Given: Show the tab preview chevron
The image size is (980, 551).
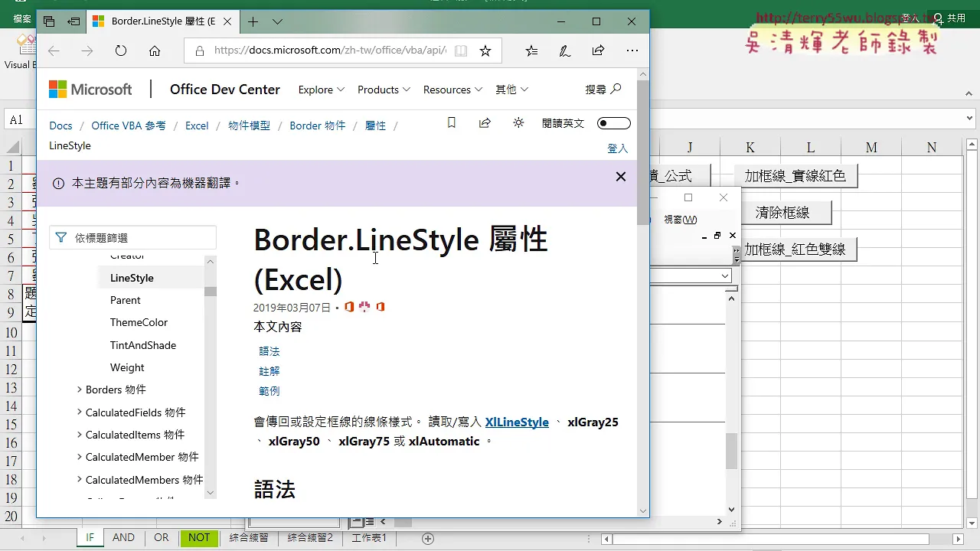Looking at the screenshot, I should 277,21.
